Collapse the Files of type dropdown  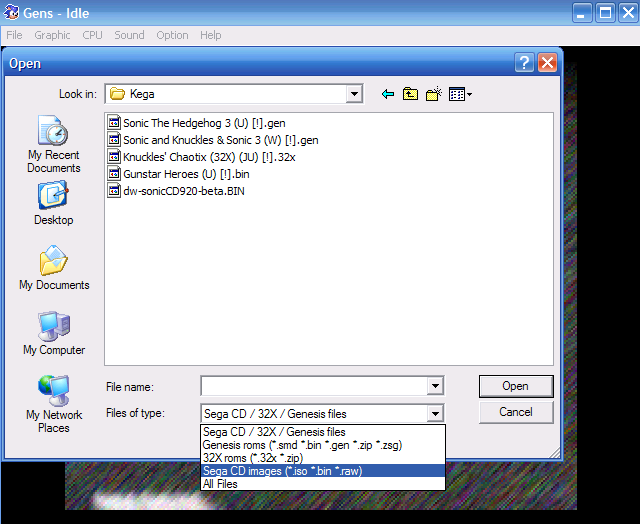434,413
